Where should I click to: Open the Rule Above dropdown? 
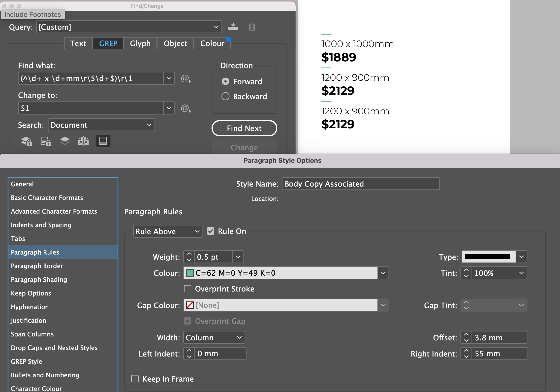click(x=168, y=231)
